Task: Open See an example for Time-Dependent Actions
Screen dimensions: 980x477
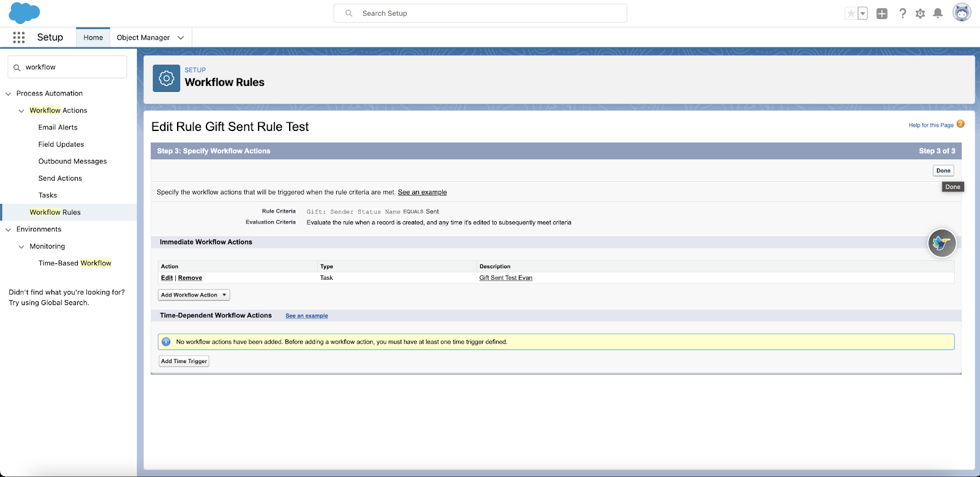Action: pyautogui.click(x=307, y=316)
